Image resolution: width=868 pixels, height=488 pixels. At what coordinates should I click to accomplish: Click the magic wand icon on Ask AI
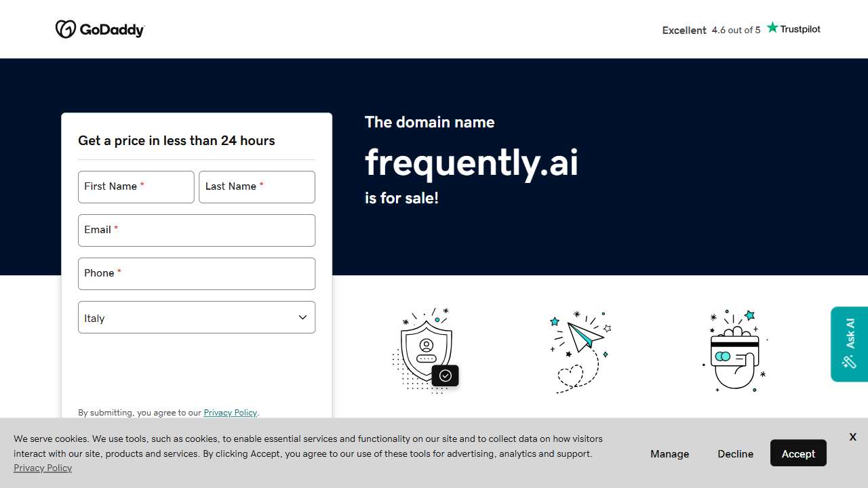[849, 362]
